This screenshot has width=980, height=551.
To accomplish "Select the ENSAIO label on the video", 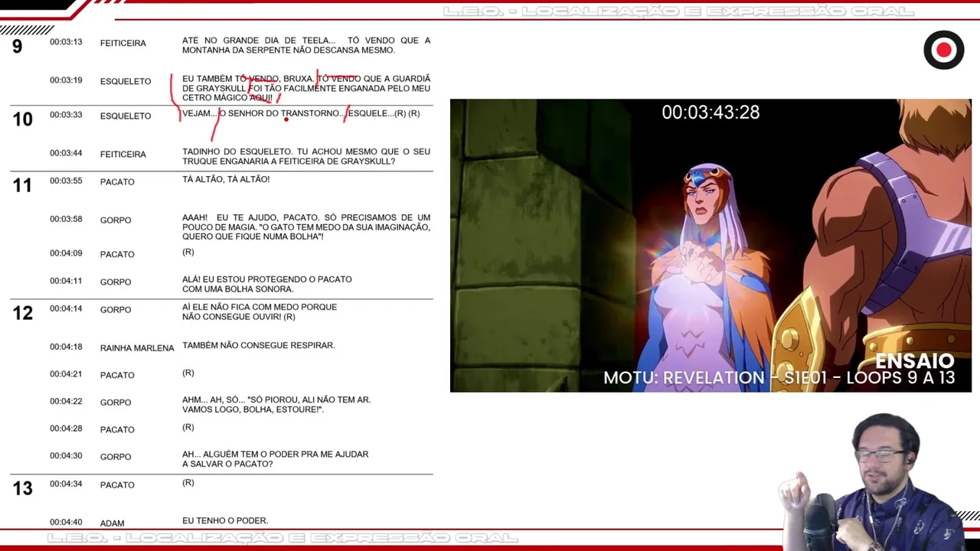I will pyautogui.click(x=914, y=361).
